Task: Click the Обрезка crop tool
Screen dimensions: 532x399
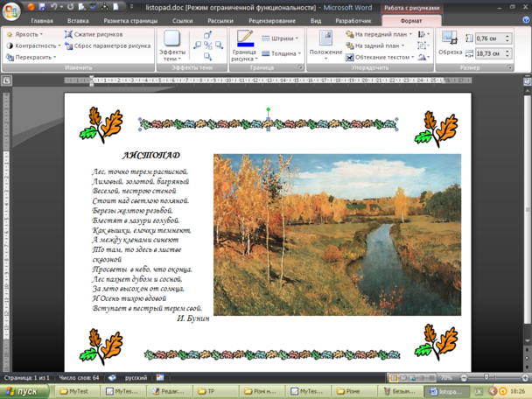Action: 451,42
